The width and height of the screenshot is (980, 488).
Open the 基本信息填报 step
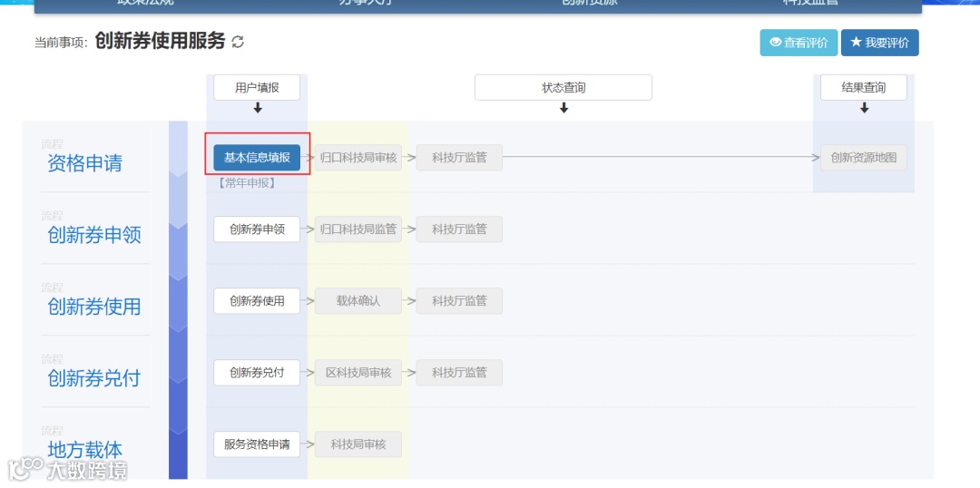257,158
